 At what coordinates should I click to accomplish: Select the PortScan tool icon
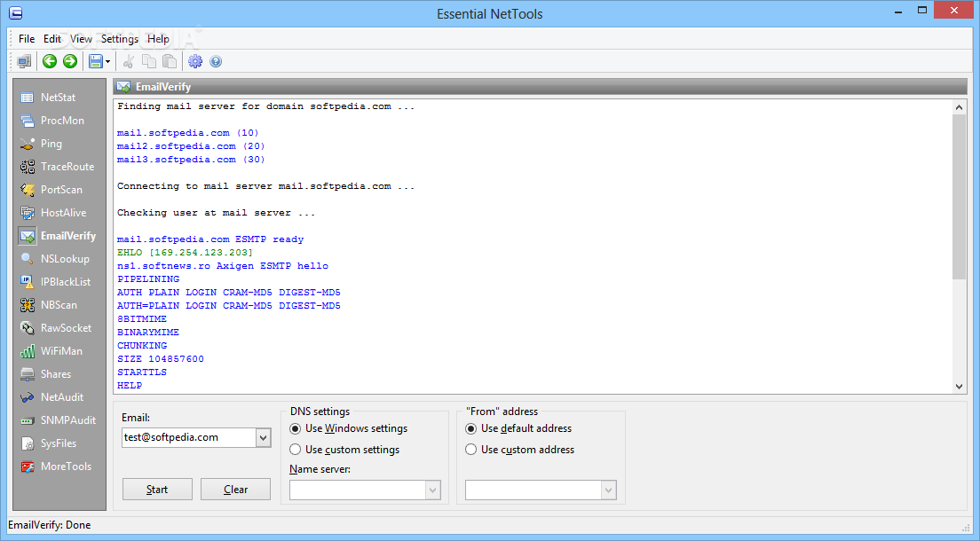[28, 190]
